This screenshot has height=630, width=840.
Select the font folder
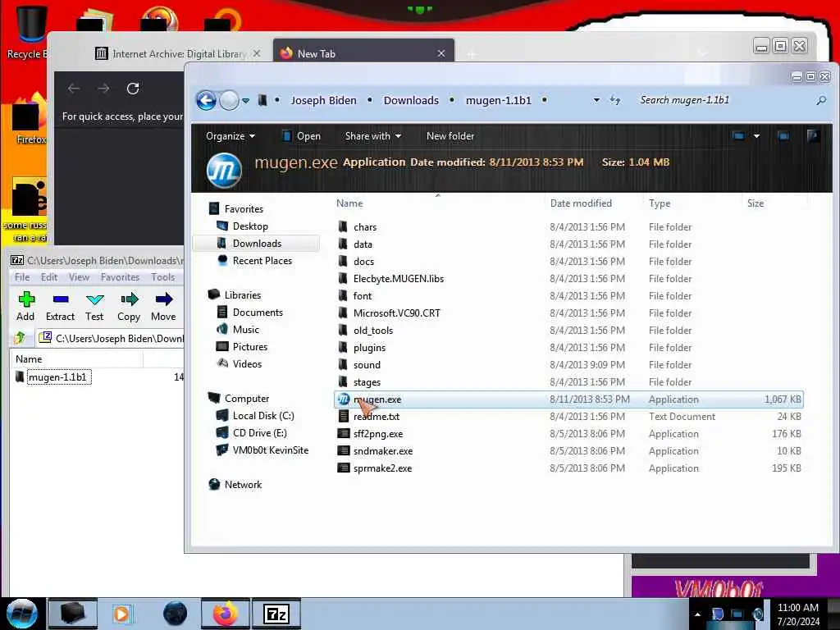coord(362,295)
